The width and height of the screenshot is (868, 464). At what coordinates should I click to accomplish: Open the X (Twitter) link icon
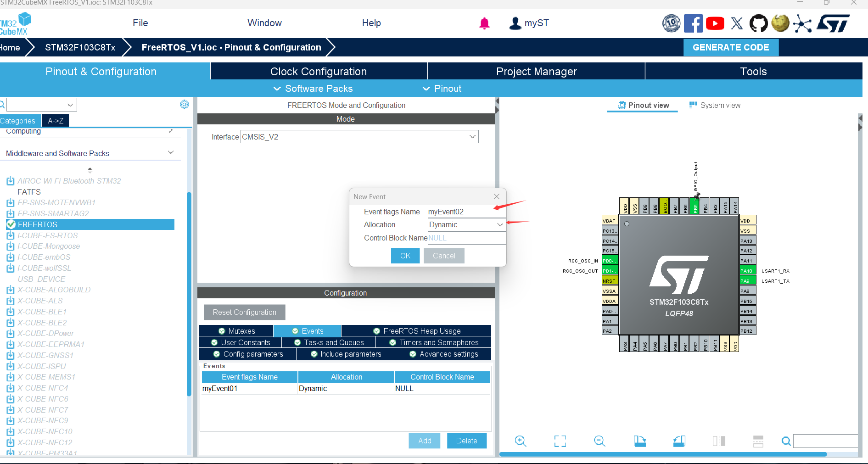click(737, 23)
